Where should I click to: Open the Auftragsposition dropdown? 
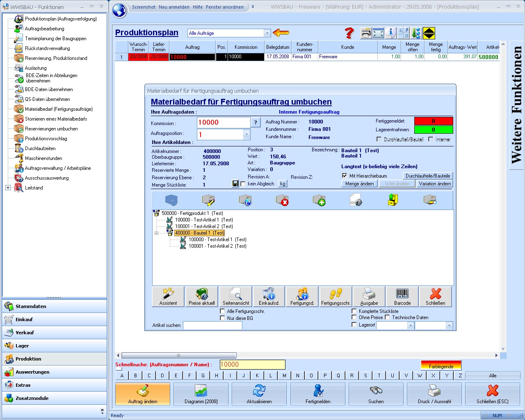247,135
